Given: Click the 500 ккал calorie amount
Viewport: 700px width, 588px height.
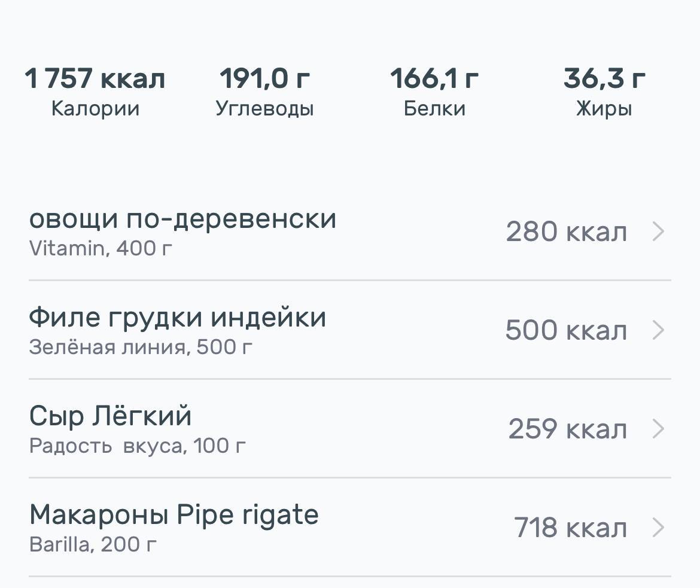Looking at the screenshot, I should pos(566,331).
